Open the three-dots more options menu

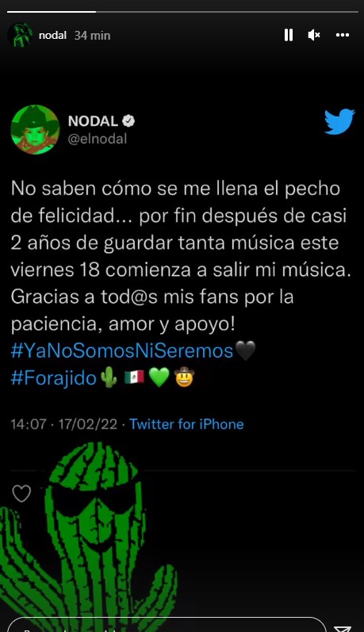point(343,35)
